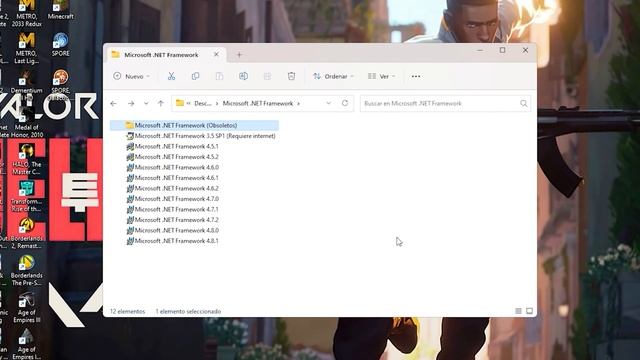640x360 pixels.
Task: Select Microsoft .NET Framework 4.7.1 file
Action: (x=172, y=209)
